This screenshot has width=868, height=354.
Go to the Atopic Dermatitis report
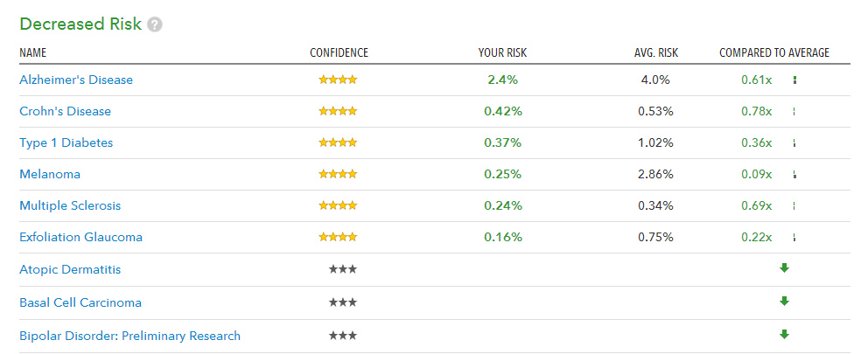tap(70, 269)
